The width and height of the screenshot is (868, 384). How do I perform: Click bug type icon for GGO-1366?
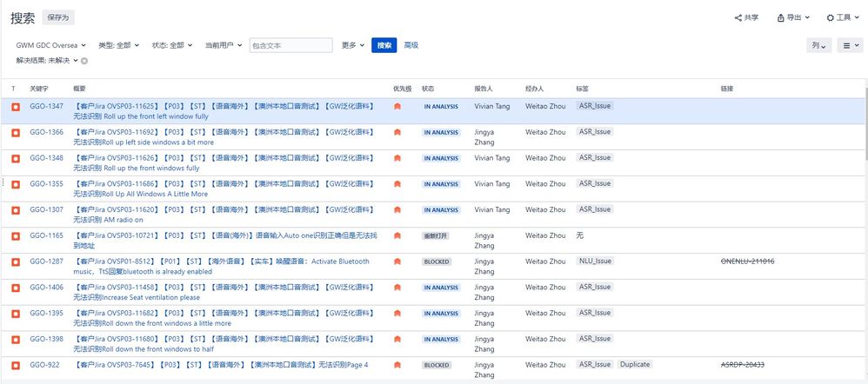pos(16,132)
